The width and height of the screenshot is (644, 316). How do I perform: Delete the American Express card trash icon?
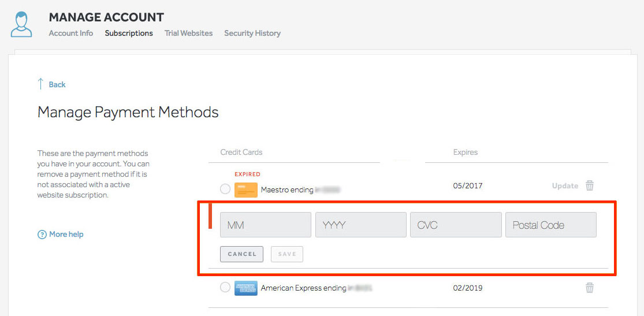coord(589,288)
